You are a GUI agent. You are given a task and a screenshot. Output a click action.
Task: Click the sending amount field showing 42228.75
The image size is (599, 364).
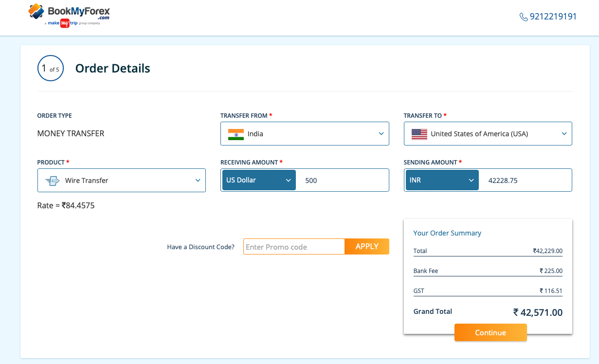525,181
